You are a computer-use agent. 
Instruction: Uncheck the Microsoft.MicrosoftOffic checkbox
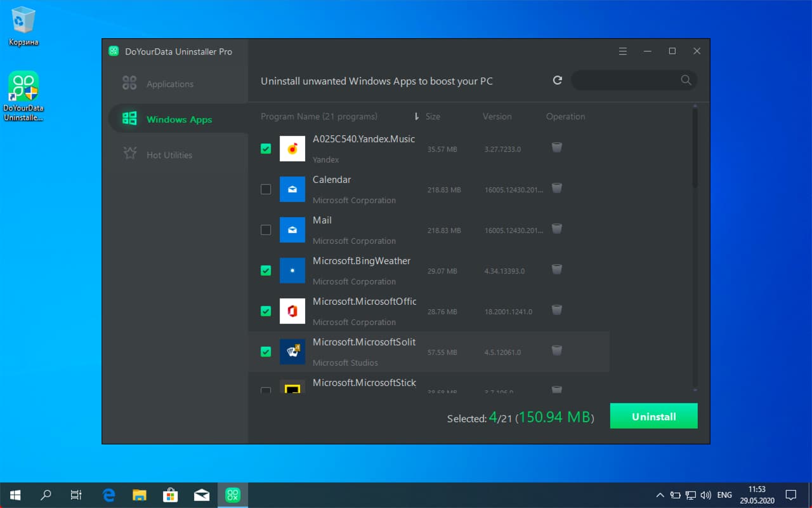(266, 311)
